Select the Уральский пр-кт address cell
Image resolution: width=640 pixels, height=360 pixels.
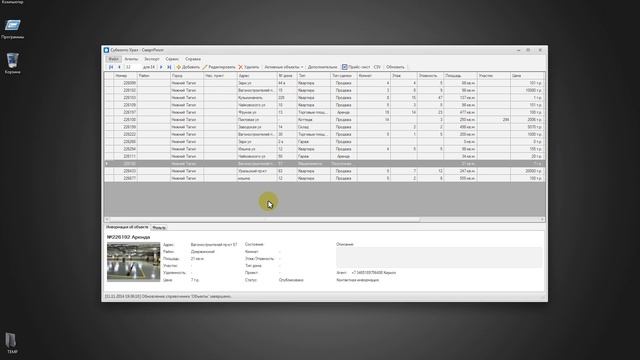pyautogui.click(x=257, y=171)
